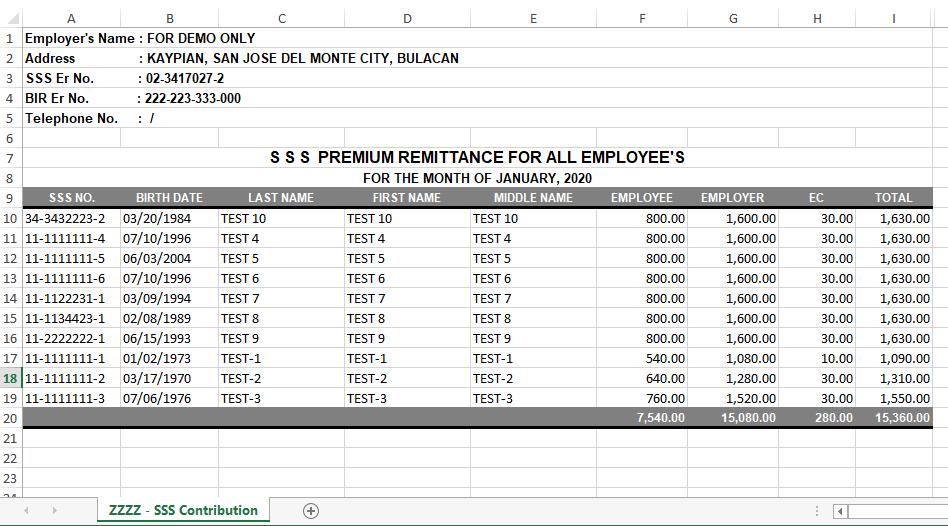The width and height of the screenshot is (948, 526).
Task: Select the row 20 totals row header
Action: tap(10, 418)
